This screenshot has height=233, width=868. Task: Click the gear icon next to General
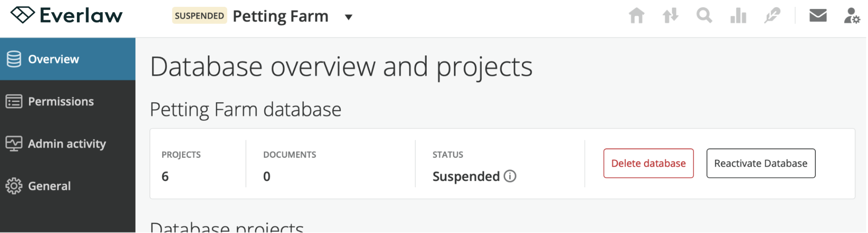point(14,186)
